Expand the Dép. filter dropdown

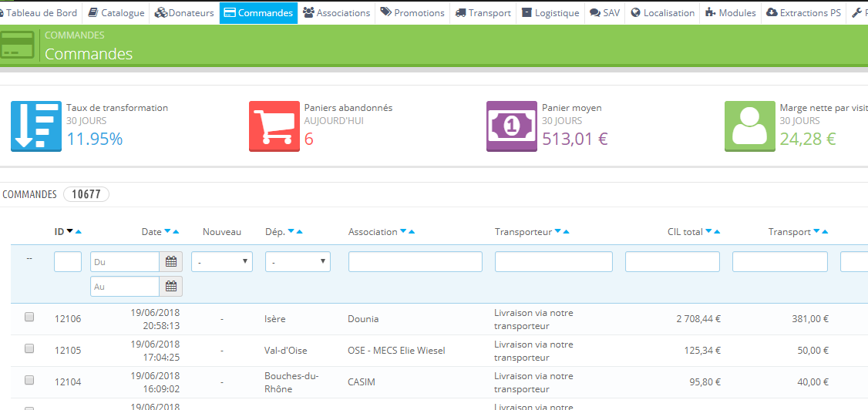pos(298,262)
